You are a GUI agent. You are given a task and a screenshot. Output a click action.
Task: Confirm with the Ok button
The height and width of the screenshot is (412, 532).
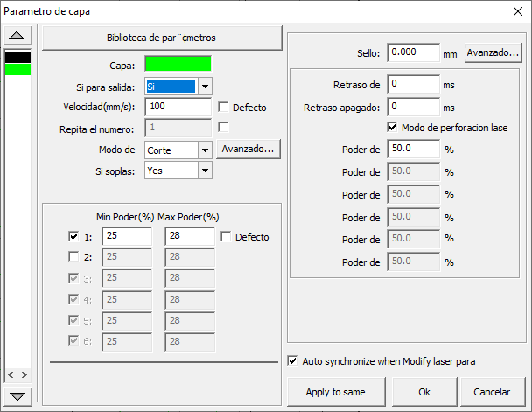[x=424, y=391]
